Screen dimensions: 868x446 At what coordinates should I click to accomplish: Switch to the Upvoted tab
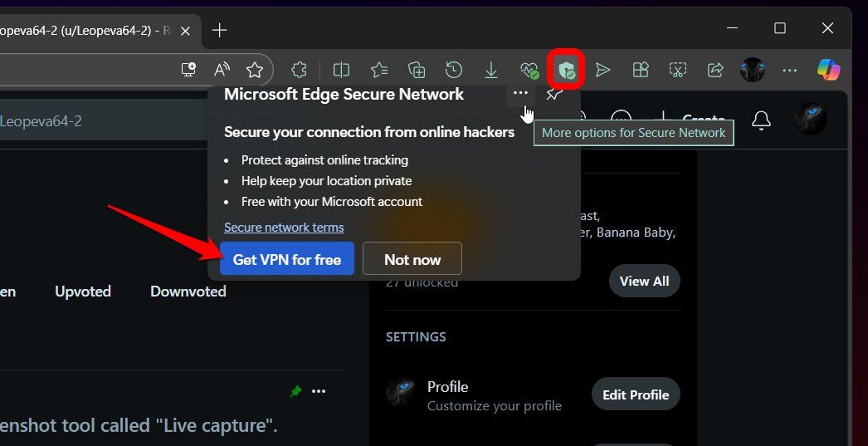point(83,292)
